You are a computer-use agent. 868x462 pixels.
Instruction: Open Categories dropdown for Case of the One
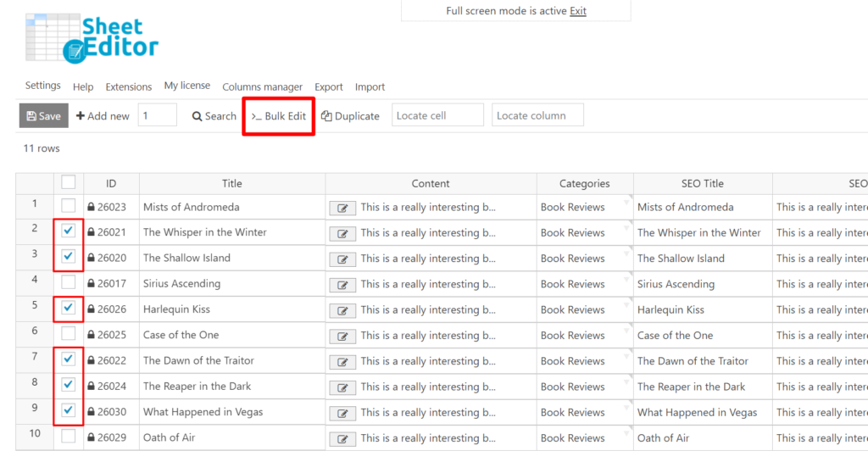(626, 331)
